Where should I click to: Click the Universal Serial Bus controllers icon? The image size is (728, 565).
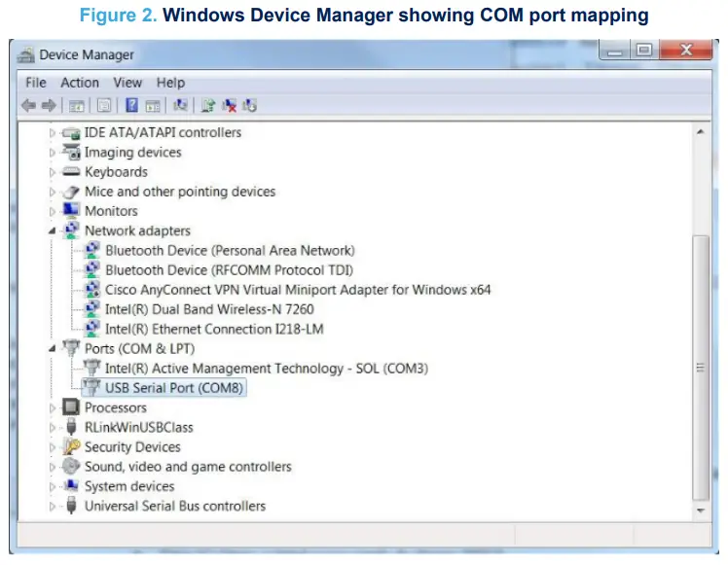pyautogui.click(x=71, y=505)
